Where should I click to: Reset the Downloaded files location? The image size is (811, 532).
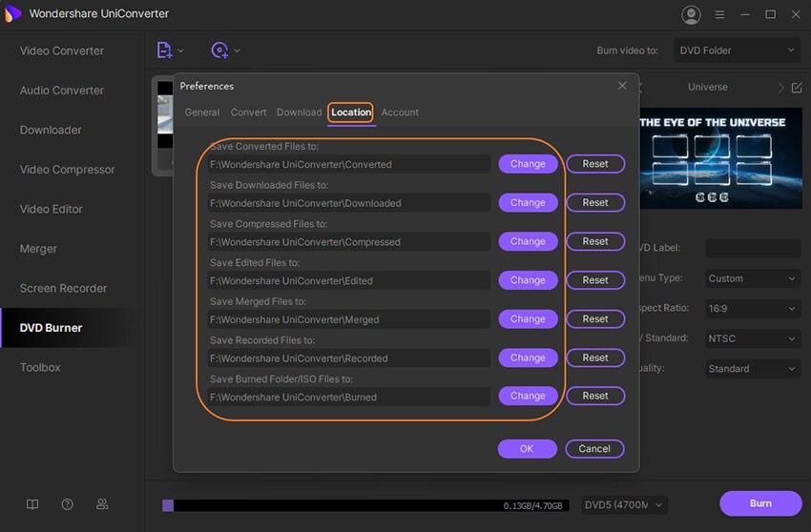(x=595, y=203)
